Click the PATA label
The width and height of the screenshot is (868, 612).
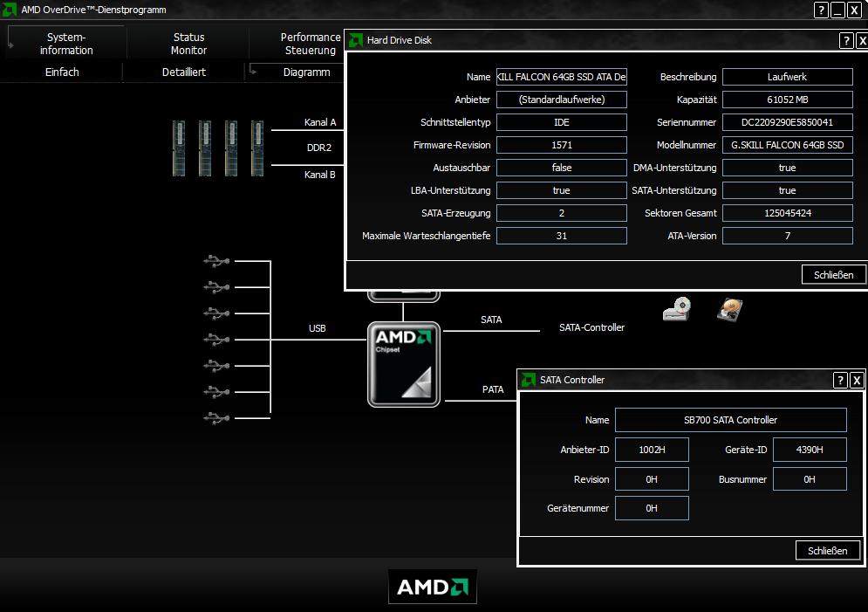pos(493,389)
